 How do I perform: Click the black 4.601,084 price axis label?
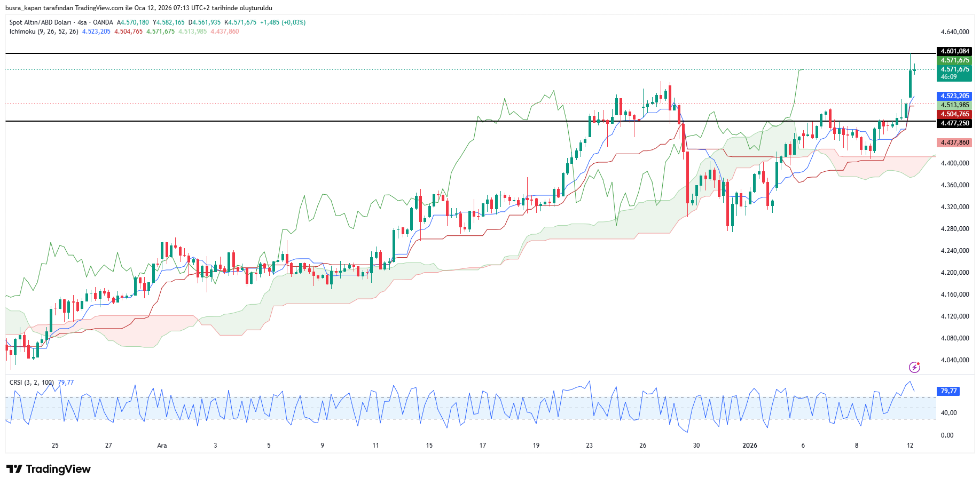[954, 51]
